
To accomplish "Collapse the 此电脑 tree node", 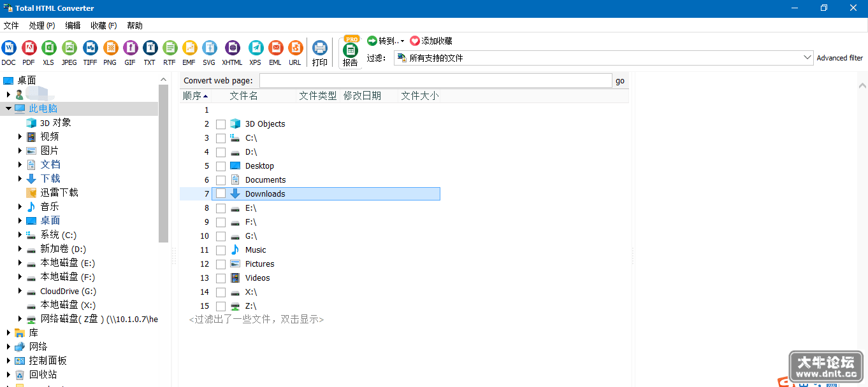I will pyautogui.click(x=9, y=109).
